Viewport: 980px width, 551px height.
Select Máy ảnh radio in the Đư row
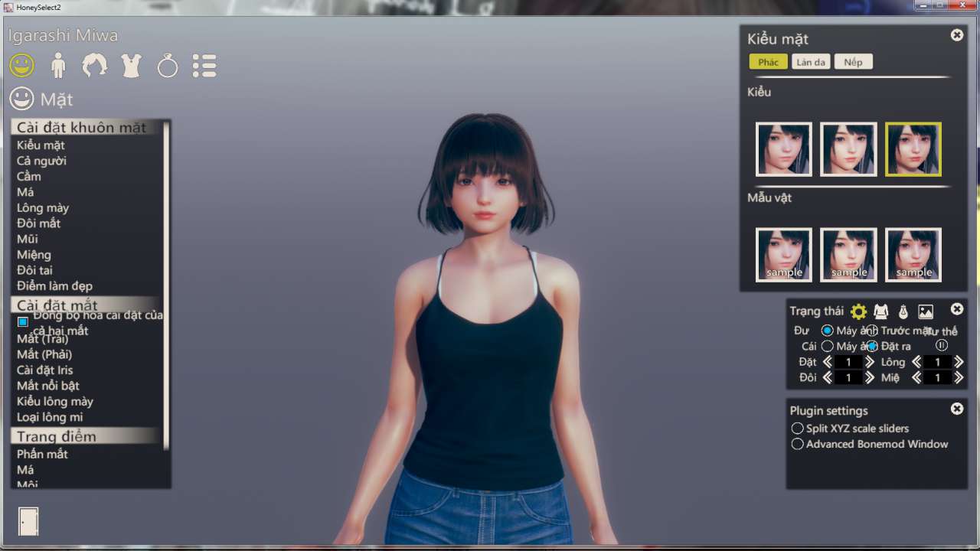[827, 331]
